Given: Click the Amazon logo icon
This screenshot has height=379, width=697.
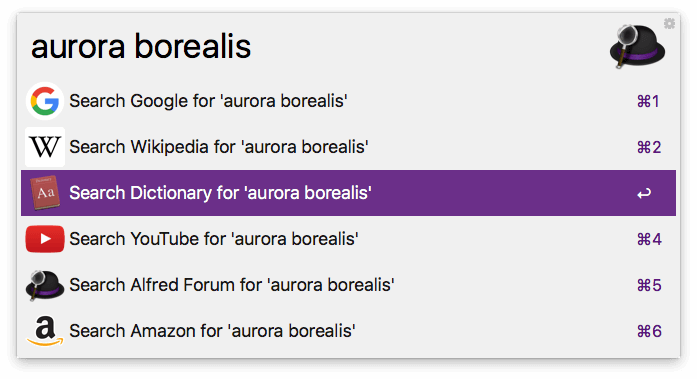Looking at the screenshot, I should (45, 331).
